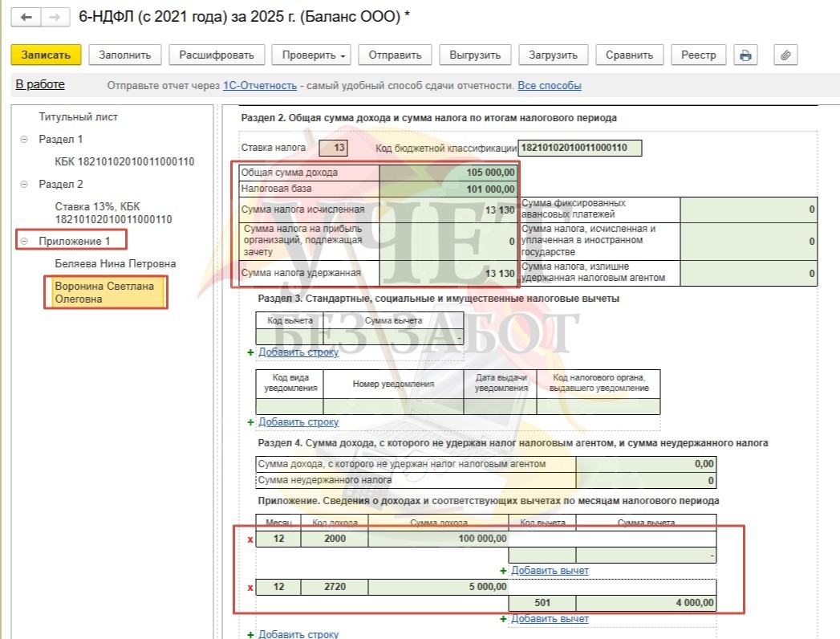Click the back navigation arrow
The image size is (840, 639).
[x=26, y=17]
